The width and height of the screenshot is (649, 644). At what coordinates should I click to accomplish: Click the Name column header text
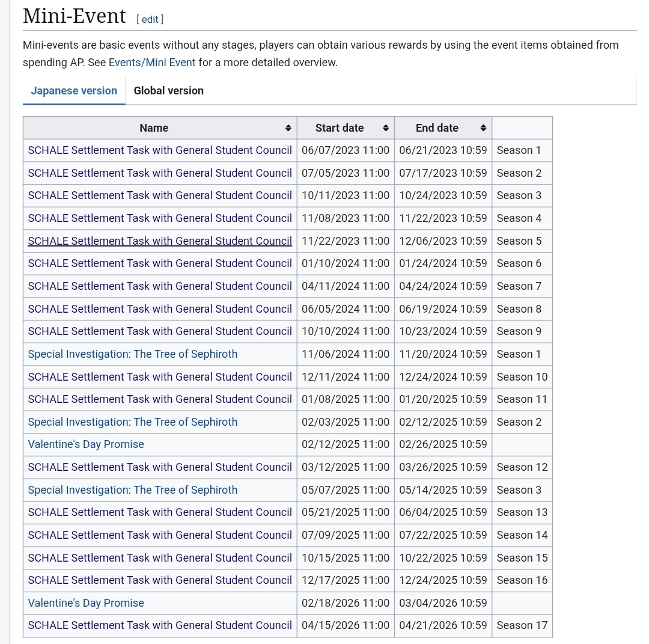154,129
